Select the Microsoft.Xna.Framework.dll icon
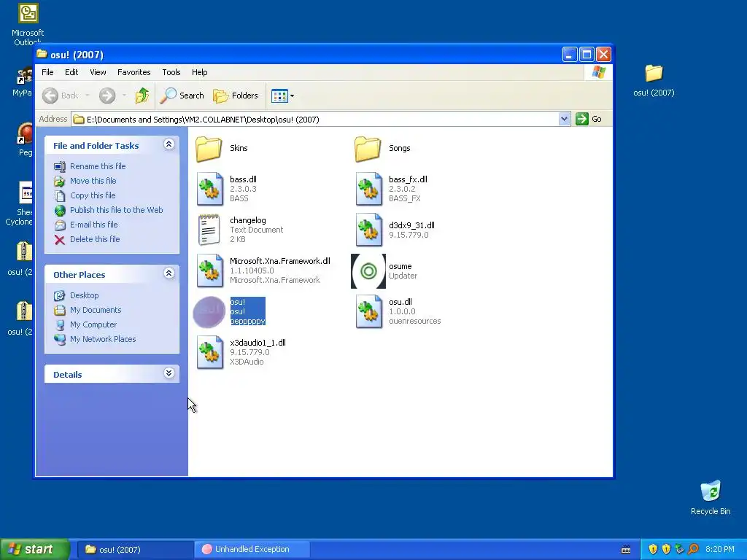 click(x=210, y=271)
